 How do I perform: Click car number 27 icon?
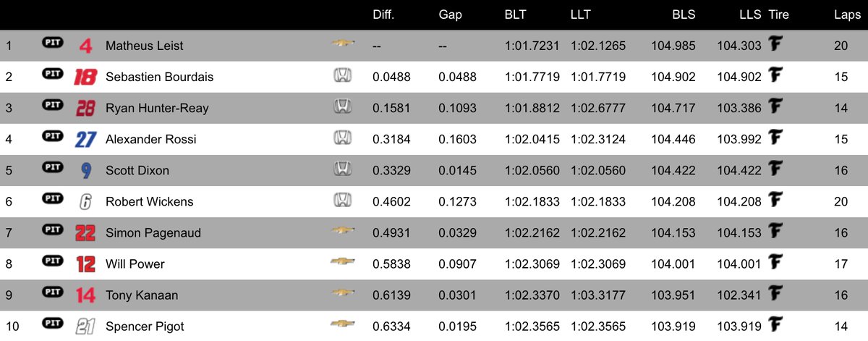click(85, 139)
